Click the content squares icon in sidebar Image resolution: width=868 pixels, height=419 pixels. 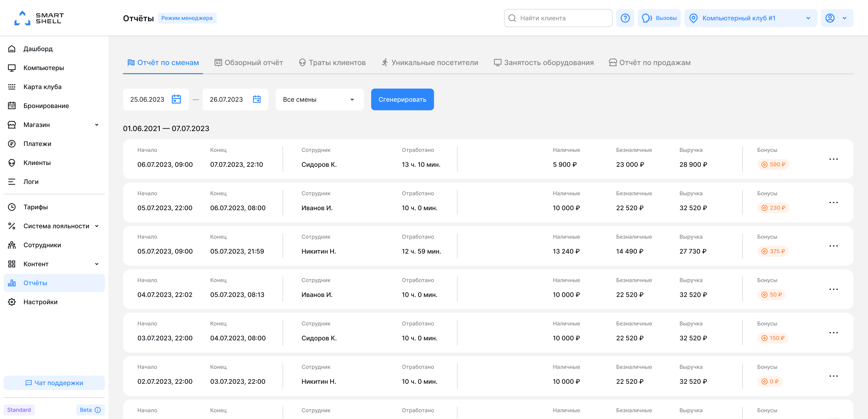tap(12, 264)
